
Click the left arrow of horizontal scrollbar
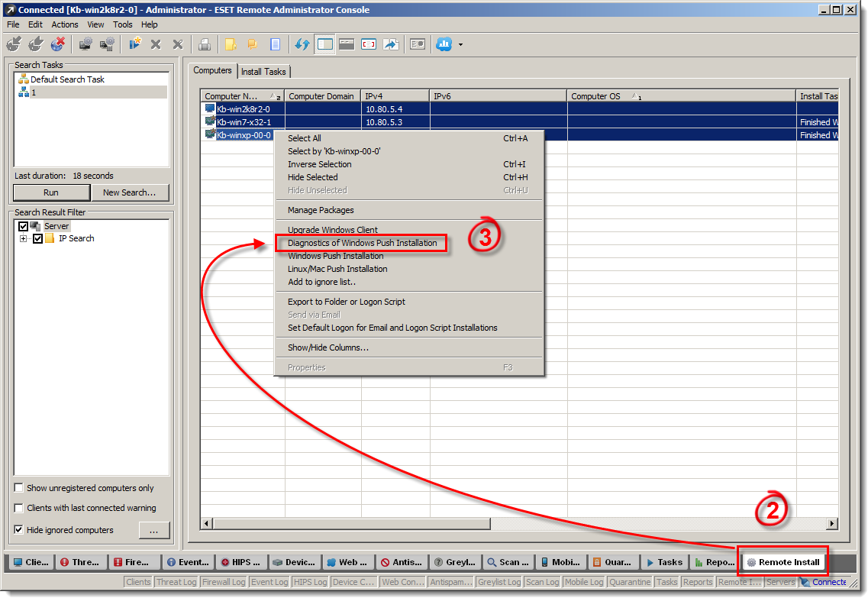pos(206,523)
